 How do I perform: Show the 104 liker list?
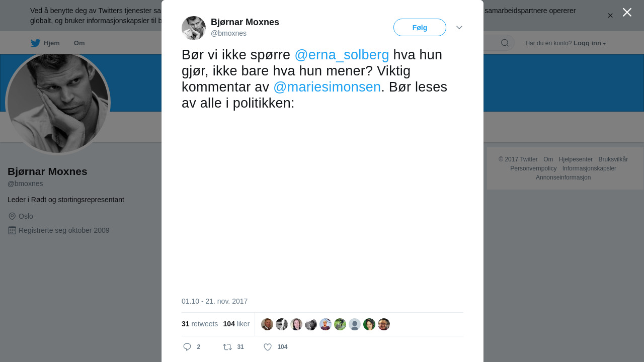coord(236,324)
